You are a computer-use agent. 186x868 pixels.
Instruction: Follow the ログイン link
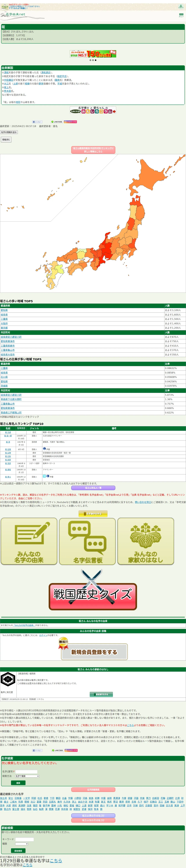click(x=43, y=635)
